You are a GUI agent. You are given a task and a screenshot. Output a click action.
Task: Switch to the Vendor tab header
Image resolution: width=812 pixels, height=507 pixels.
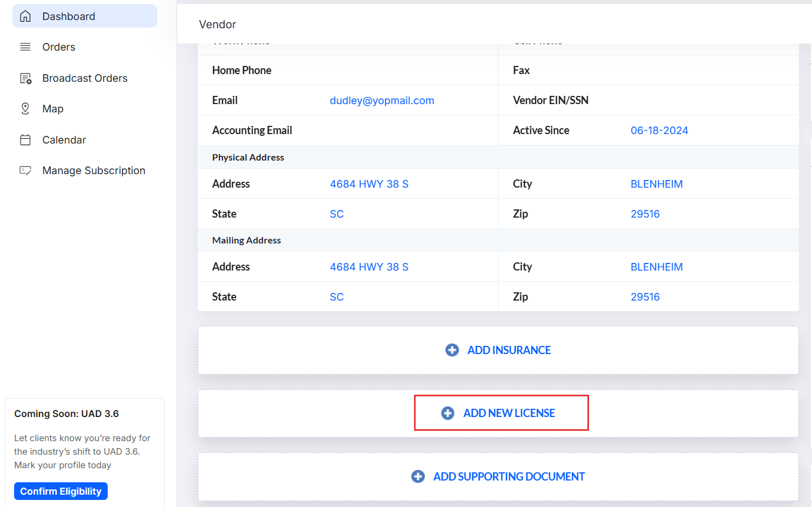click(217, 24)
